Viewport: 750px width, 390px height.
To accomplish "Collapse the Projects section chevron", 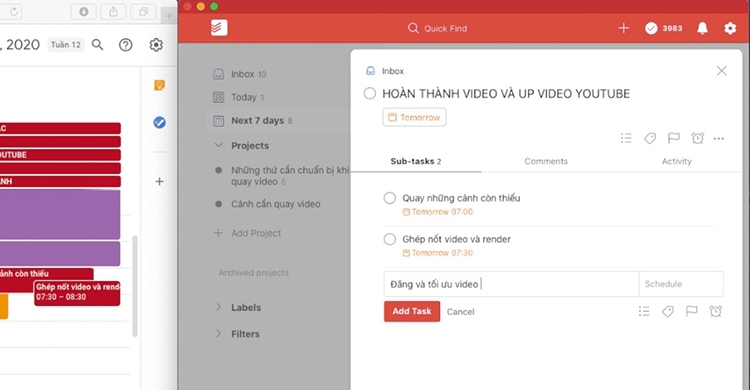I will (x=219, y=145).
